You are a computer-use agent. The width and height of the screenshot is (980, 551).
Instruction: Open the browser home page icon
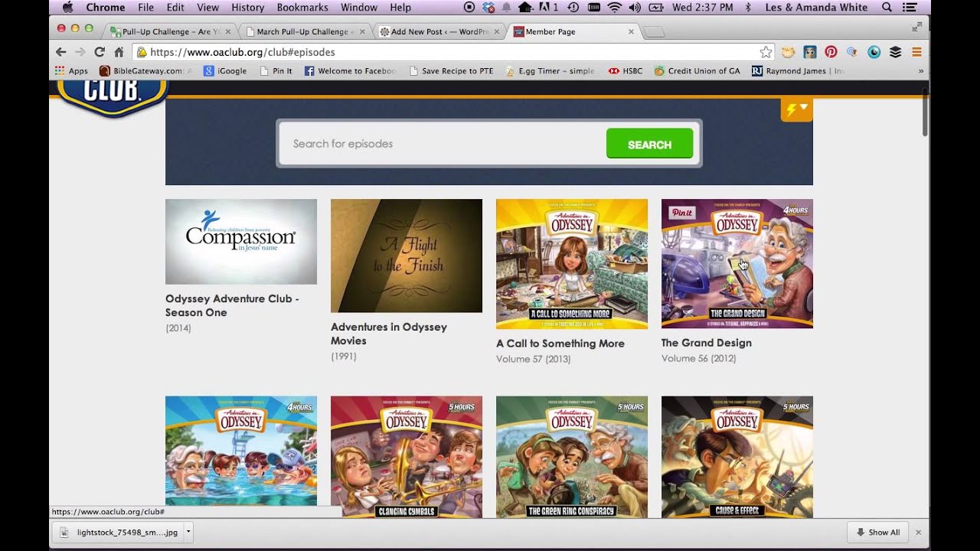119,52
